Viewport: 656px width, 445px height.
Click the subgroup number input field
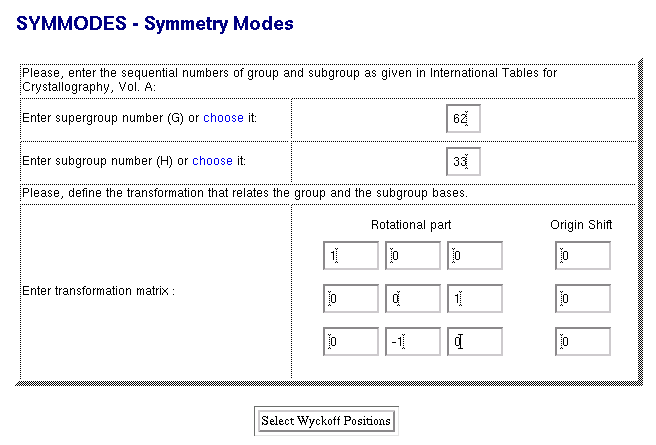pos(463,161)
